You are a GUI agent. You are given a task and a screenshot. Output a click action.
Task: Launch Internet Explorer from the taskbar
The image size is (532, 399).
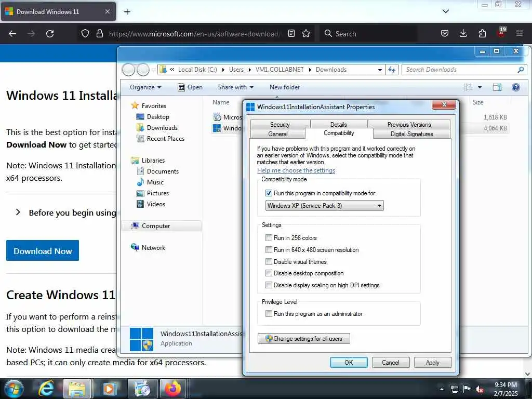point(46,389)
